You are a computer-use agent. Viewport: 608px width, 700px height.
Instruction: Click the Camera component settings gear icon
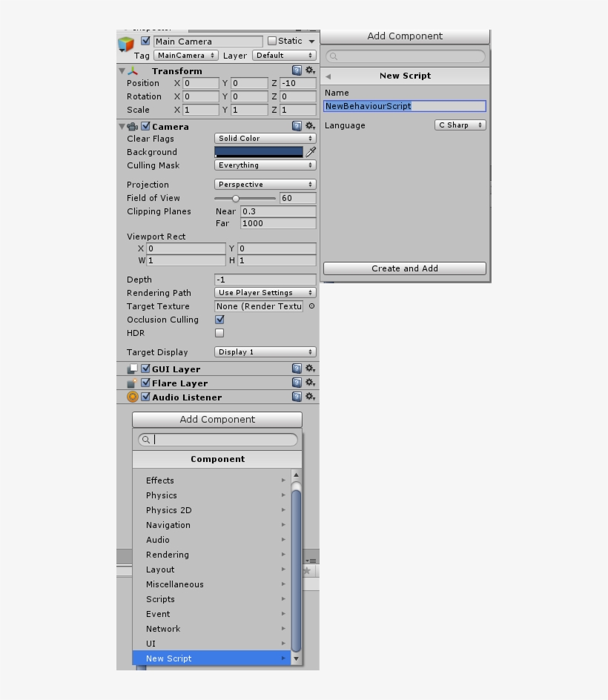311,126
